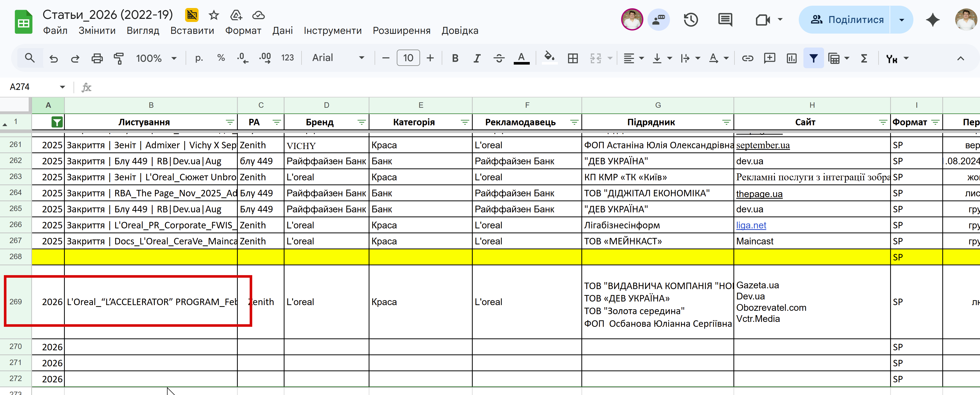Open the version history clock icon
980x395 pixels.
coord(691,20)
